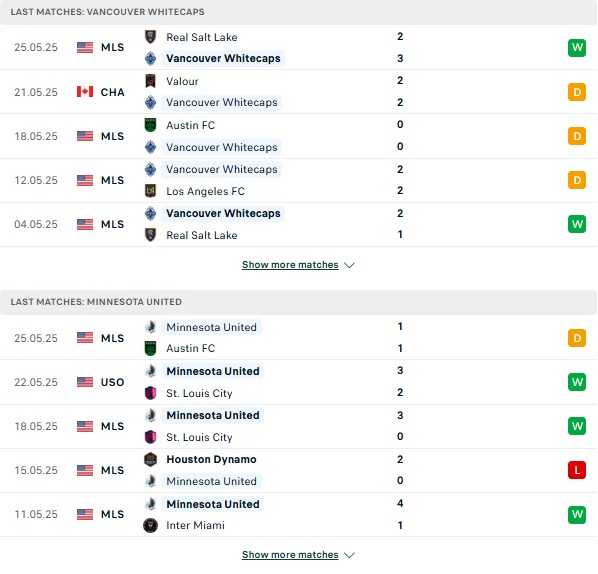Click the Canada flag next to CHA
Screen dimensions: 598x574
click(x=85, y=92)
